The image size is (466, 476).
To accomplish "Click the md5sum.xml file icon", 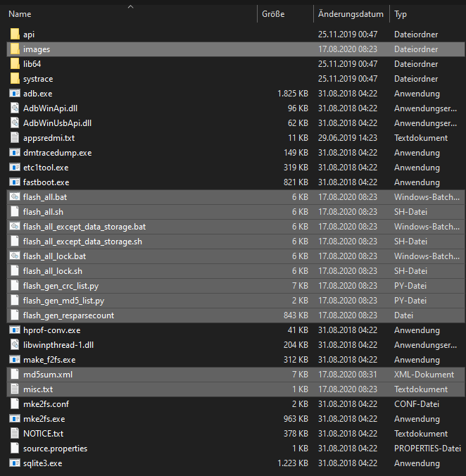I will (x=15, y=375).
